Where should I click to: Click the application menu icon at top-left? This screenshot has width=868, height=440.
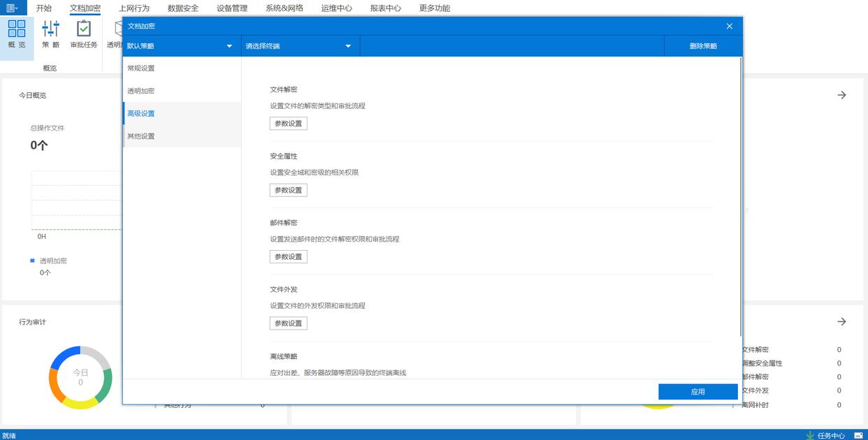click(13, 8)
